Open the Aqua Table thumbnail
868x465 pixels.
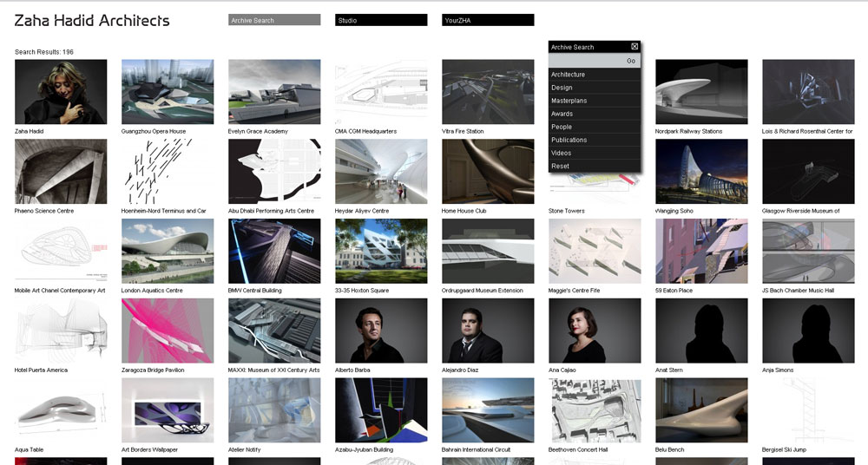61,410
